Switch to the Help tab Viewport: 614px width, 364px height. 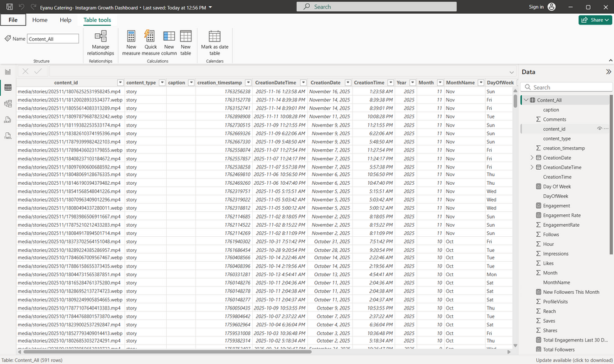point(65,20)
